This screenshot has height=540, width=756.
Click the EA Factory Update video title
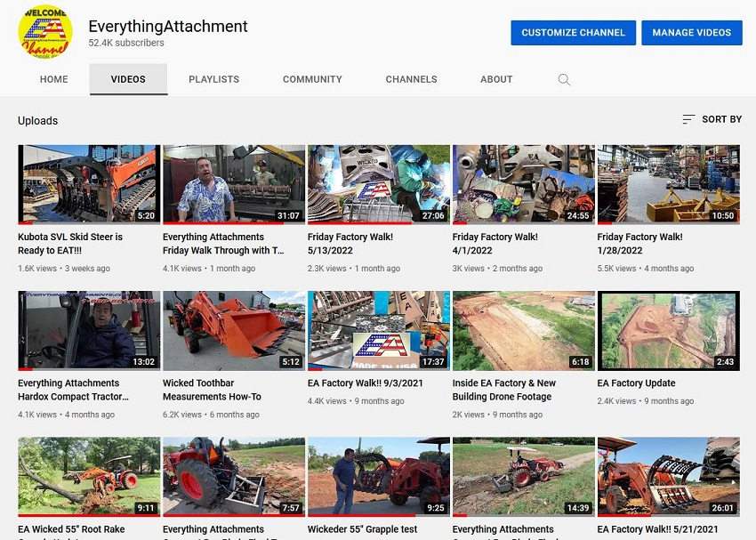(x=636, y=383)
